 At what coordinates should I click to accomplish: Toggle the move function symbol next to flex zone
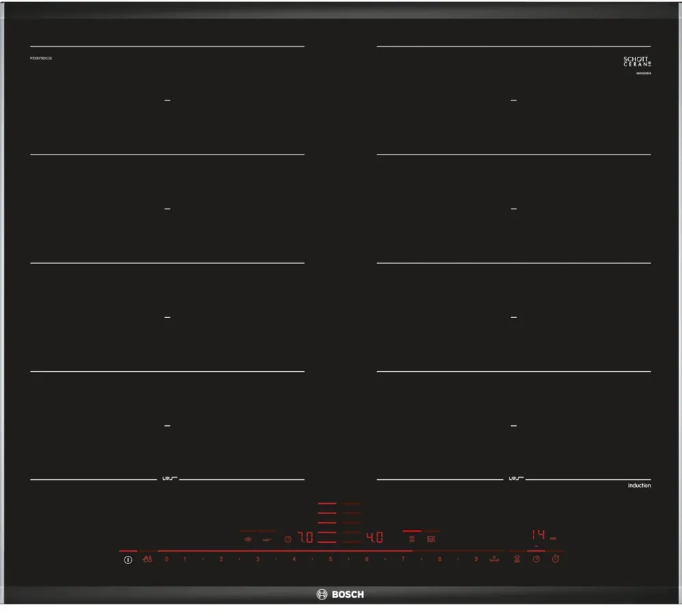(x=431, y=539)
